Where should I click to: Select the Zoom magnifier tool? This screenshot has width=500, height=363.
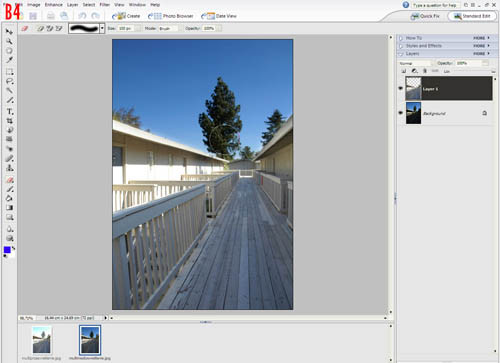click(9, 41)
